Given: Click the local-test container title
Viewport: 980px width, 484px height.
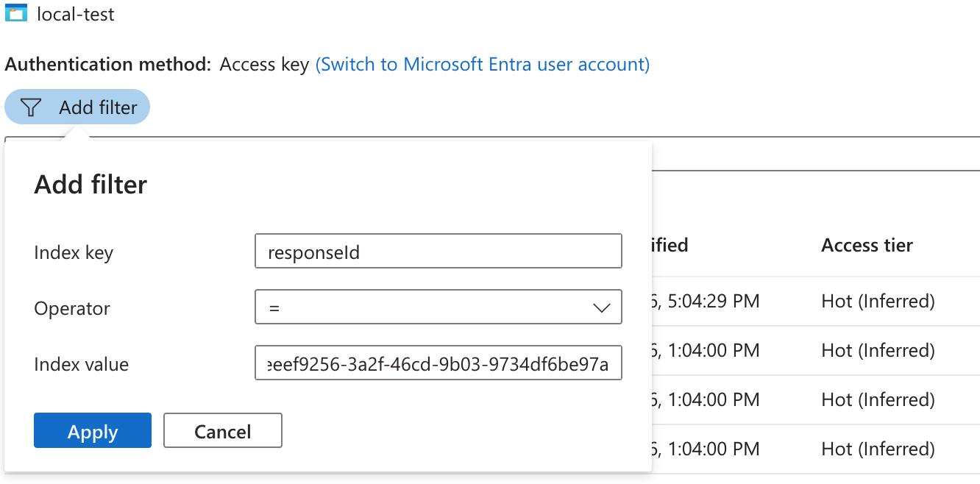Looking at the screenshot, I should click(76, 14).
